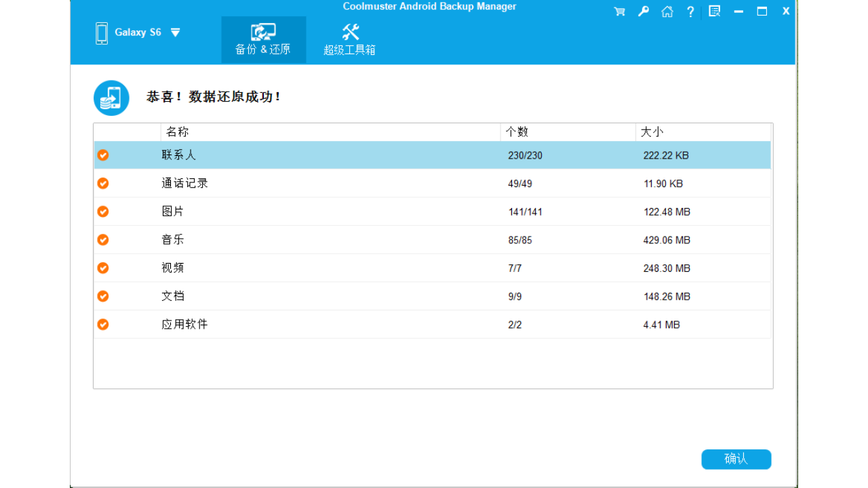Screen dimensions: 868x488
Task: Toggle the checkmark beside 音乐
Action: tap(102, 239)
